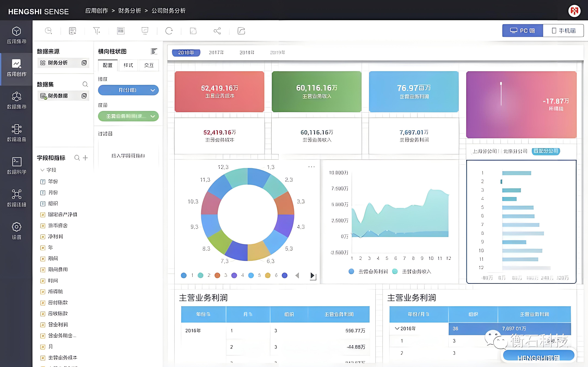The height and width of the screenshot is (367, 588).
Task: Click the search icon beside 数据集
Action: (85, 84)
